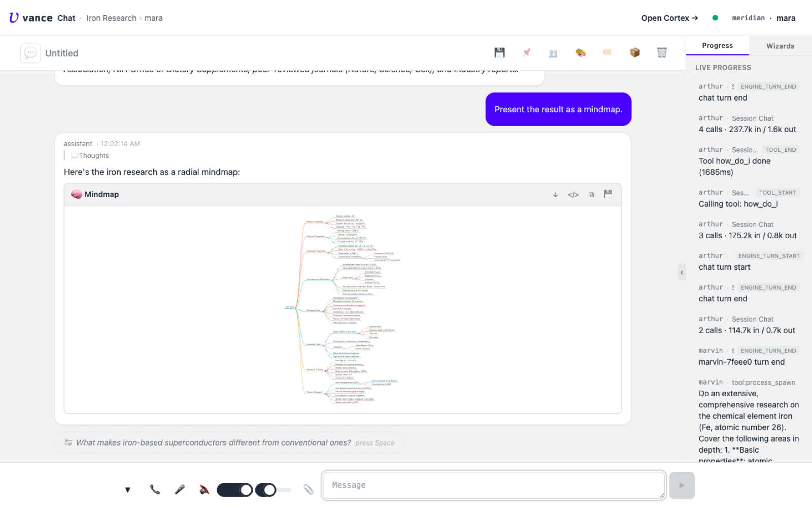This screenshot has width=812, height=508.
Task: Click the "marvin-7feee0 turn end" entry
Action: [x=741, y=362]
